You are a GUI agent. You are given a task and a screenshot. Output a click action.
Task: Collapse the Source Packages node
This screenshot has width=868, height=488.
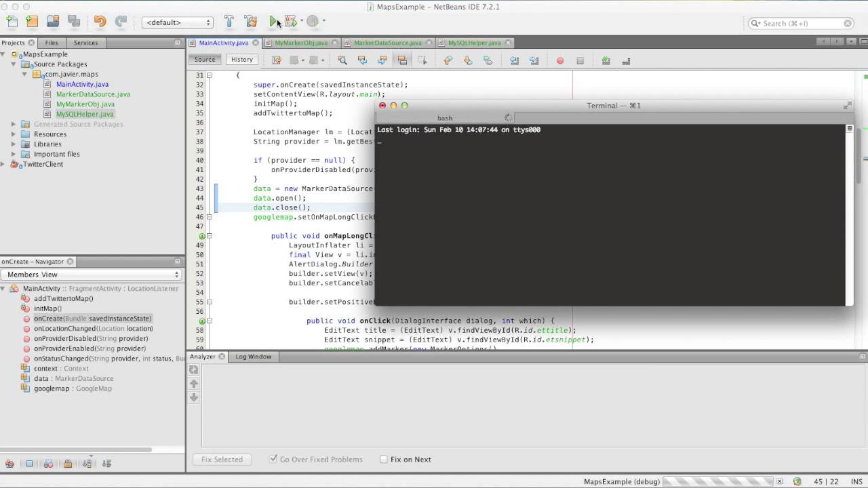tap(14, 64)
